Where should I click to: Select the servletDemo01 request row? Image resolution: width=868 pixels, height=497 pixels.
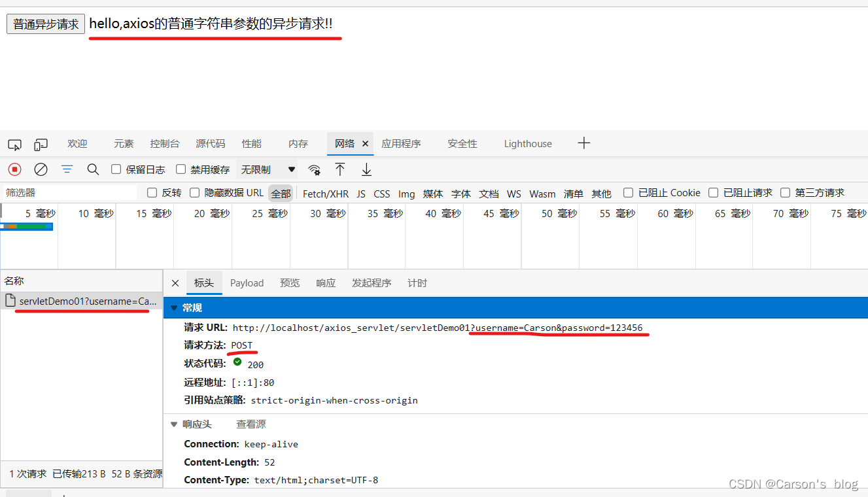[x=81, y=301]
